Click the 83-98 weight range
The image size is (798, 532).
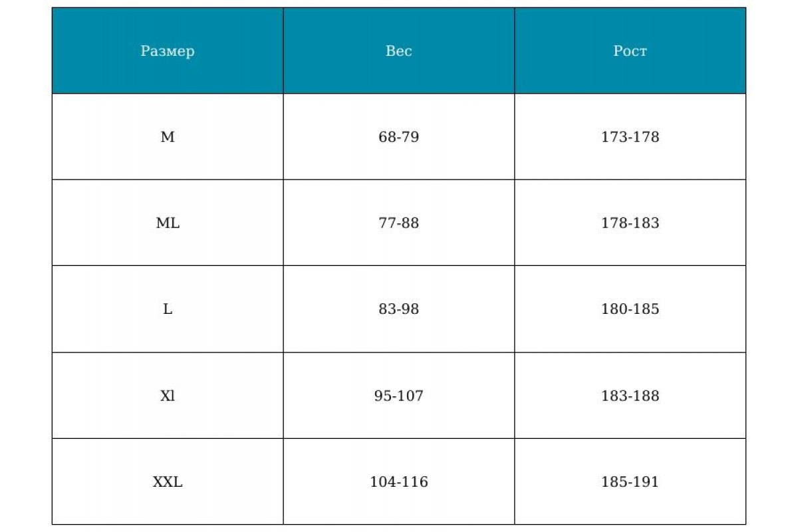[399, 309]
